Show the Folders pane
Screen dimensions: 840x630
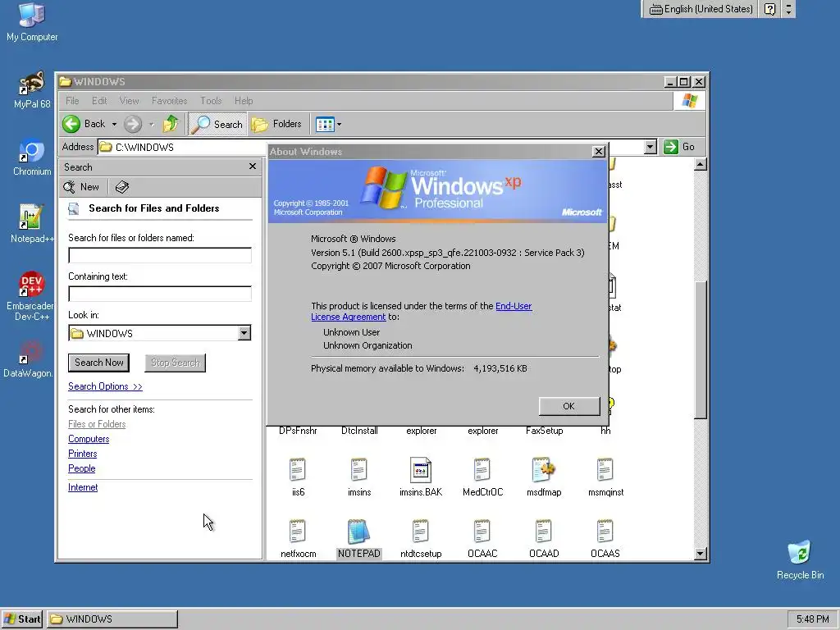pos(277,124)
